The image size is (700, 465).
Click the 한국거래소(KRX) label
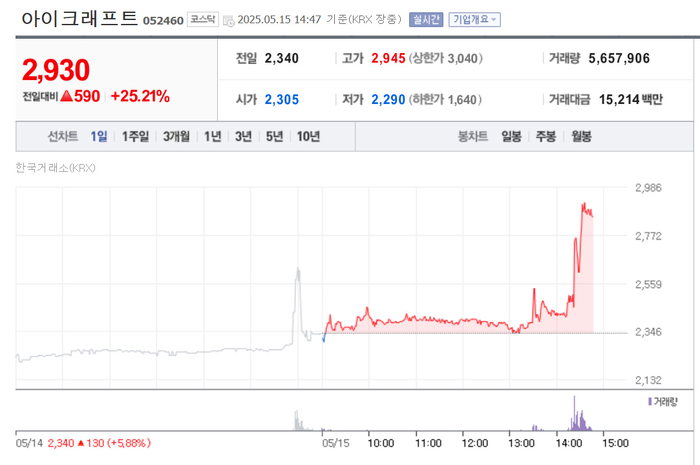click(55, 168)
